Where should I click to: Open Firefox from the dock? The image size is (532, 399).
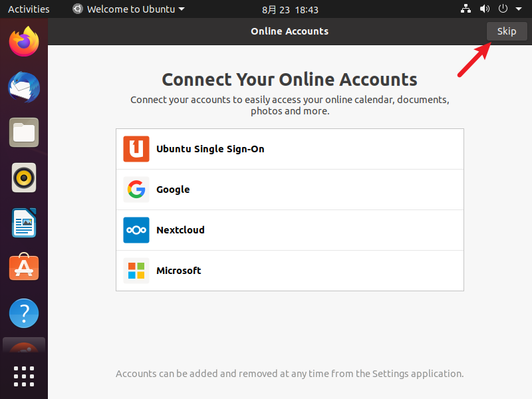[x=24, y=42]
